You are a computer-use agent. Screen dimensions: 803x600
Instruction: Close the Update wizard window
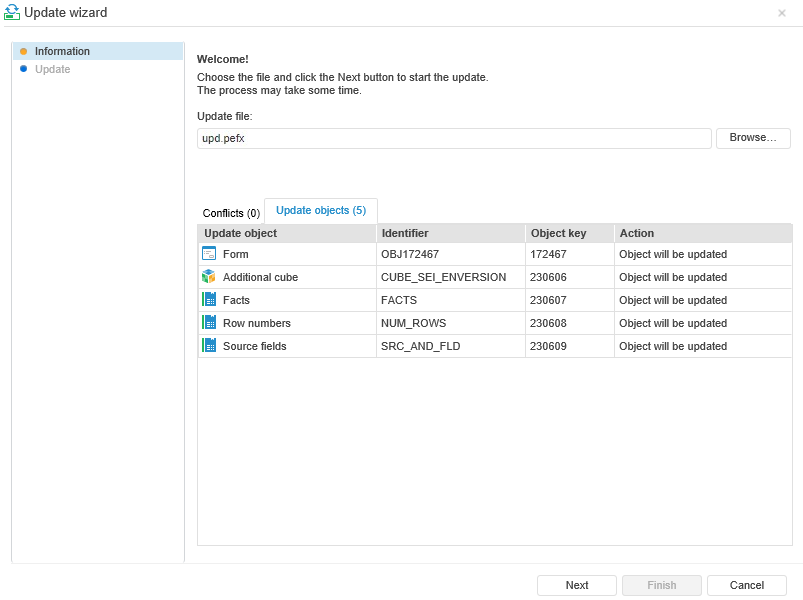click(781, 13)
